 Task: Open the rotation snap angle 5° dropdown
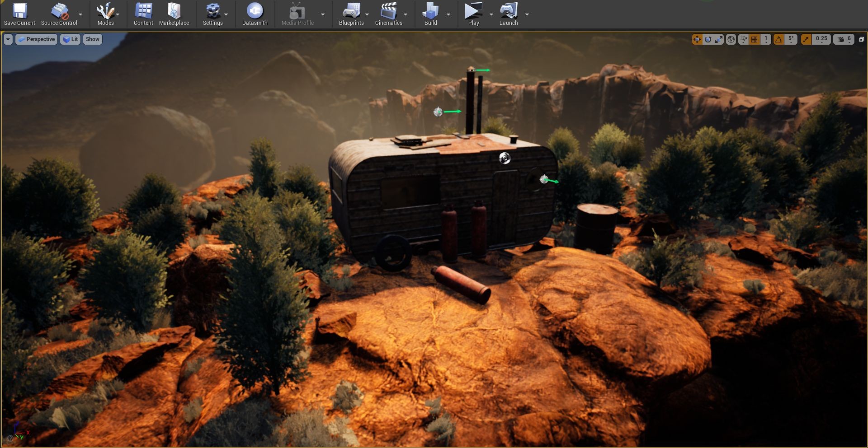[791, 39]
